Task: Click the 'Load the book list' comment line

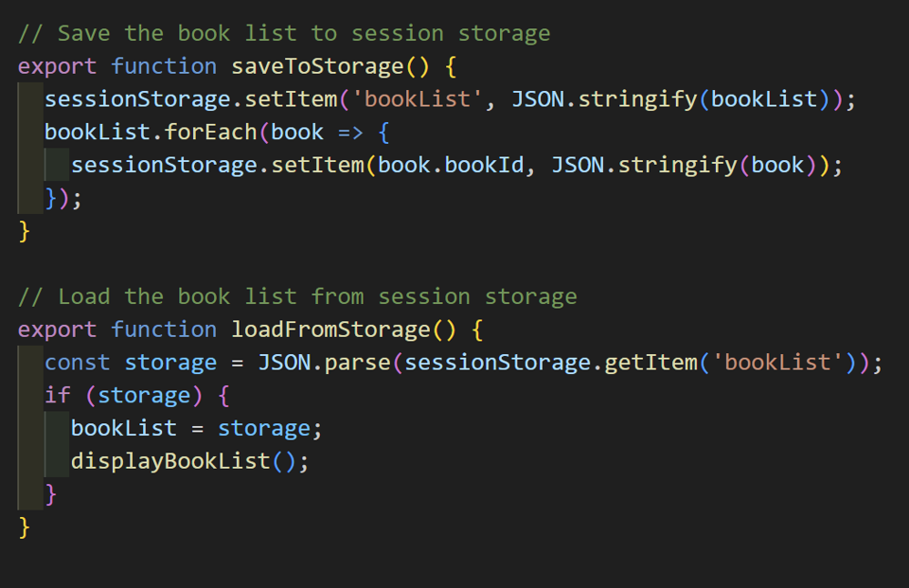Action: tap(297, 296)
